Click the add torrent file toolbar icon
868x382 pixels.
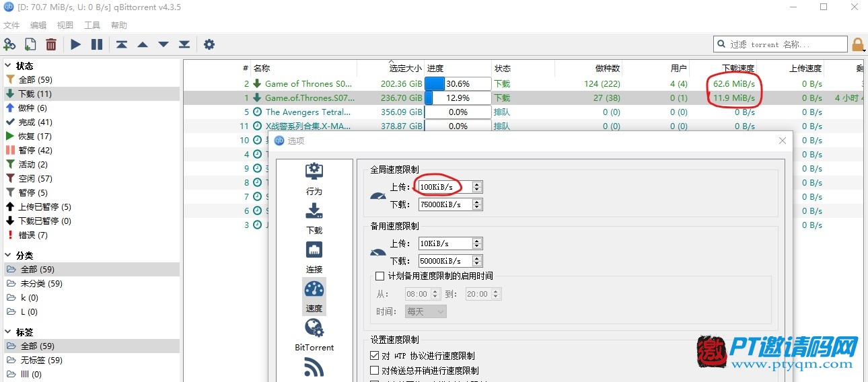click(x=30, y=44)
